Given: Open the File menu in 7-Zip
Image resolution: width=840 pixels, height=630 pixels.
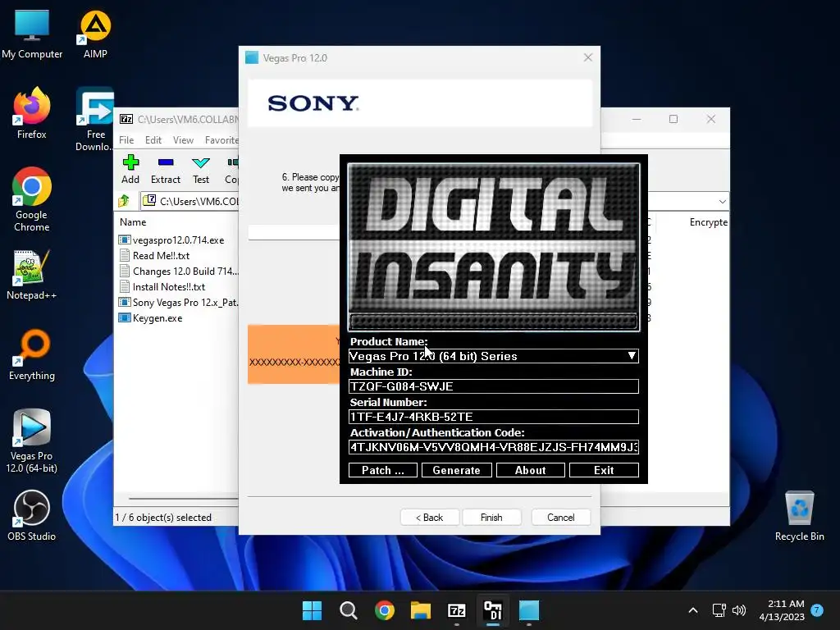Looking at the screenshot, I should (126, 139).
